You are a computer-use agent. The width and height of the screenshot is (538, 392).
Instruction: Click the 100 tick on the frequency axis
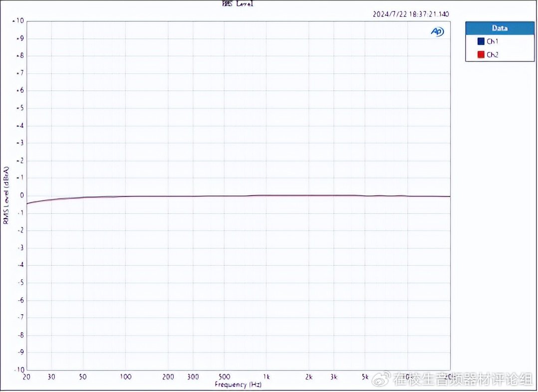tap(126, 377)
